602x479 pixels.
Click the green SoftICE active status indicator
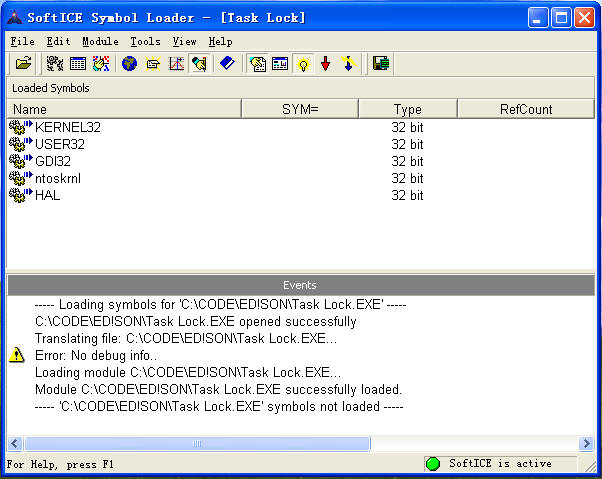tap(433, 464)
